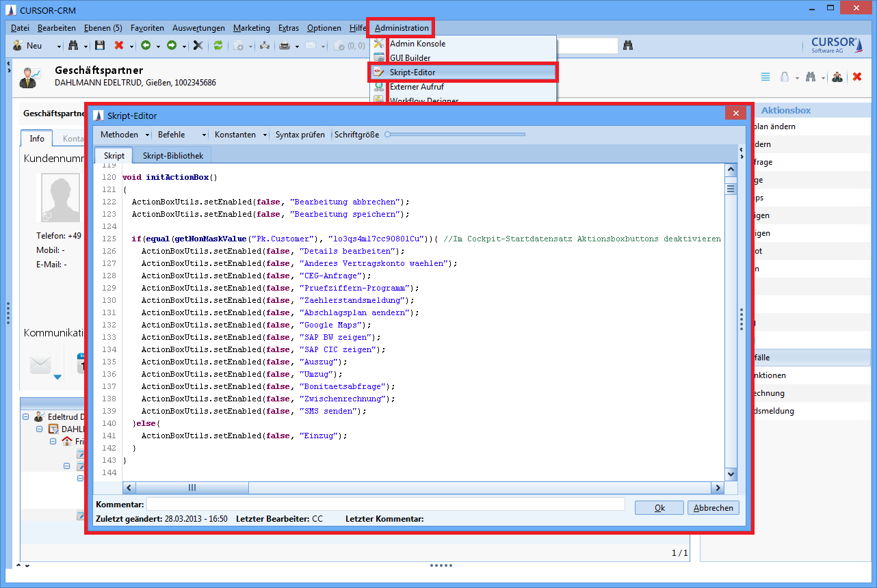
Task: Click the Schriftgröße slider track
Action: (456, 135)
